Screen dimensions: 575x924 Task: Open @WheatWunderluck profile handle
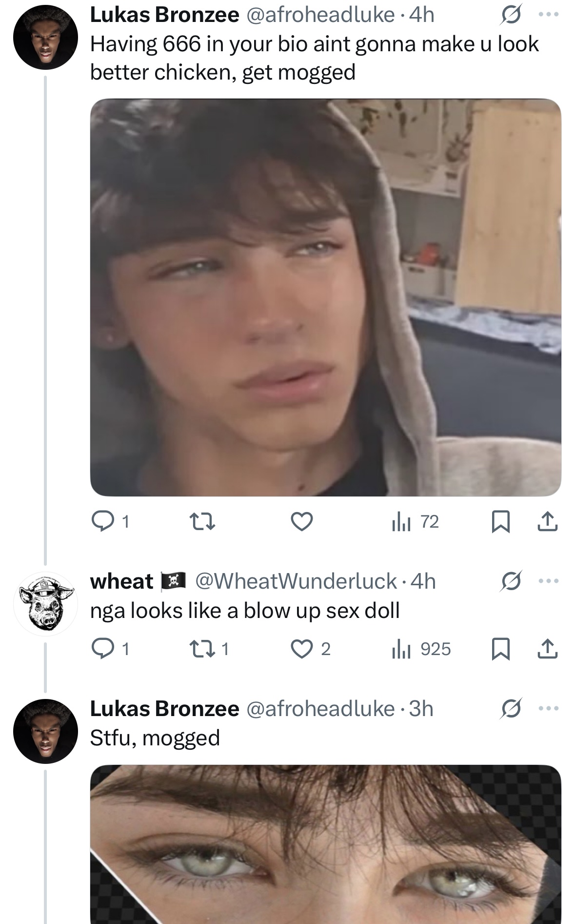pyautogui.click(x=296, y=581)
